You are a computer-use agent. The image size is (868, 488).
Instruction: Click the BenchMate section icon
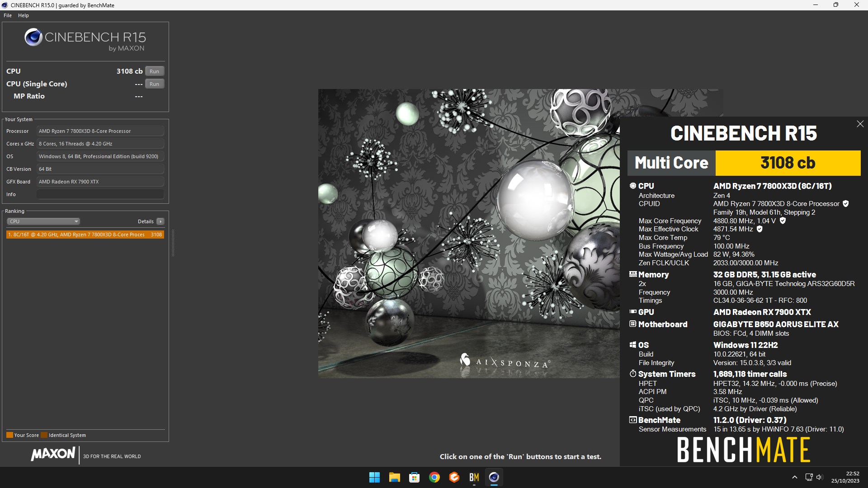tap(633, 420)
